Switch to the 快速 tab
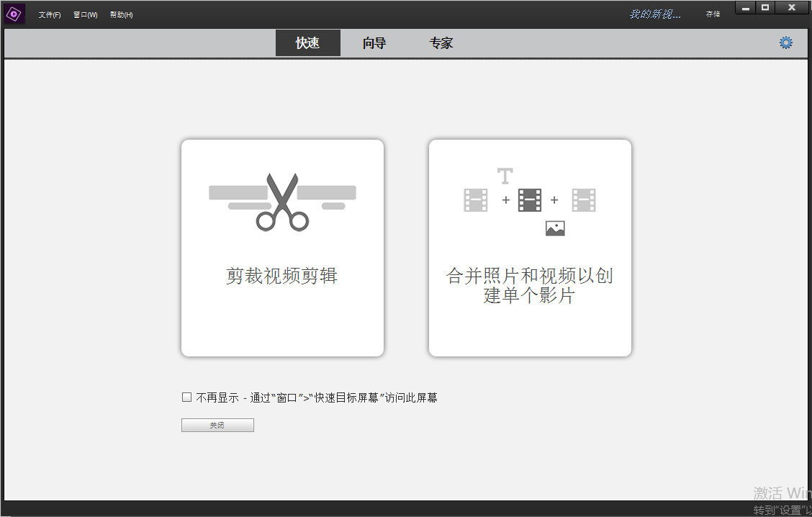The image size is (812, 517). pos(307,43)
